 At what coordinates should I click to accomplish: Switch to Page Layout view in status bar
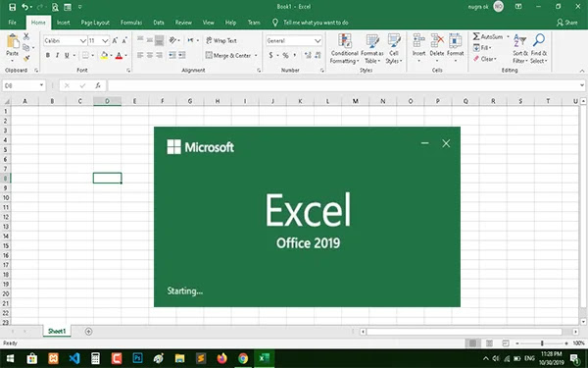pyautogui.click(x=489, y=342)
